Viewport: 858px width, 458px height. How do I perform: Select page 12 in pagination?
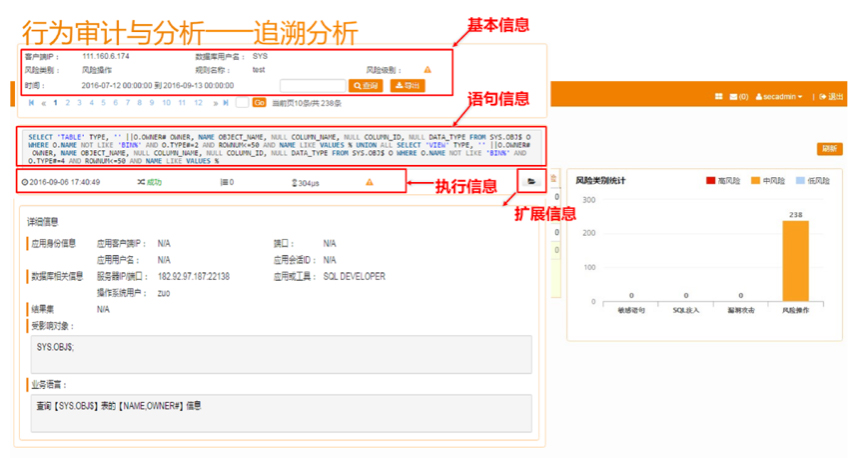[x=198, y=102]
